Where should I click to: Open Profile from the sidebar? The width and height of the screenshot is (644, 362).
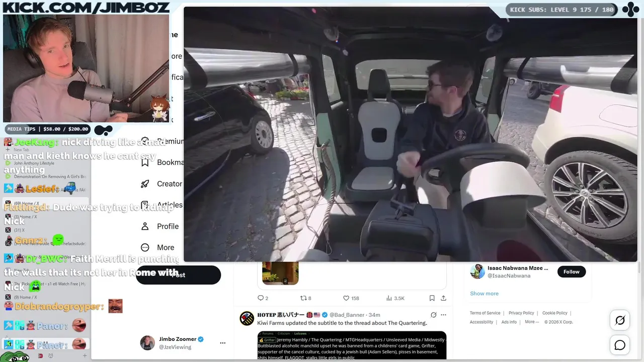[x=160, y=226]
